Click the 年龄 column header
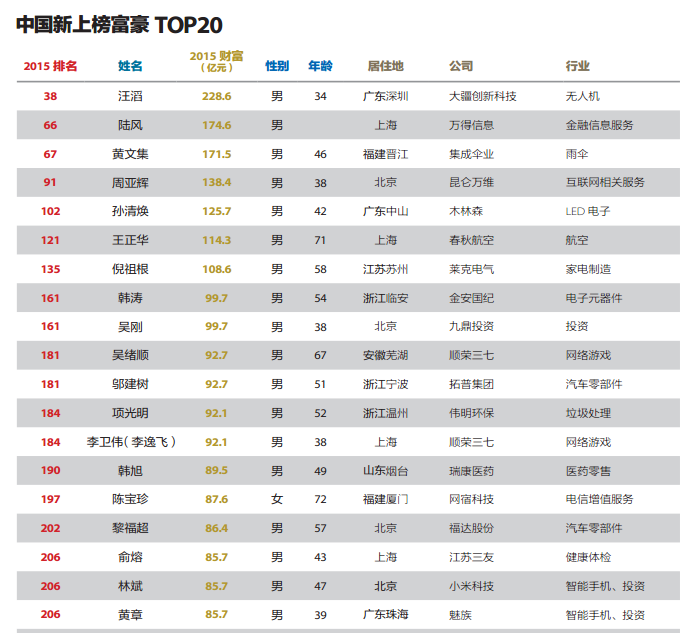 pyautogui.click(x=320, y=66)
